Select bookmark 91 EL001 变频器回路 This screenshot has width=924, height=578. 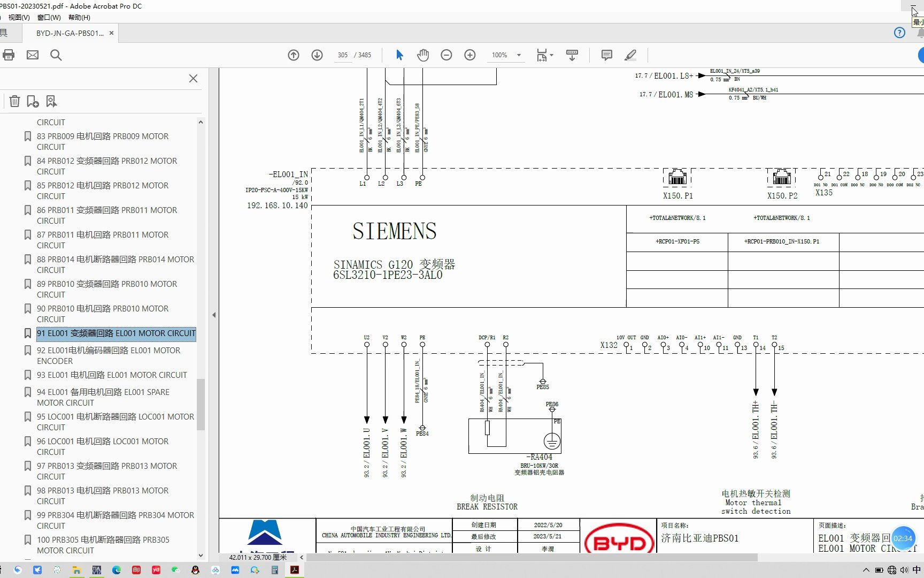click(x=116, y=333)
